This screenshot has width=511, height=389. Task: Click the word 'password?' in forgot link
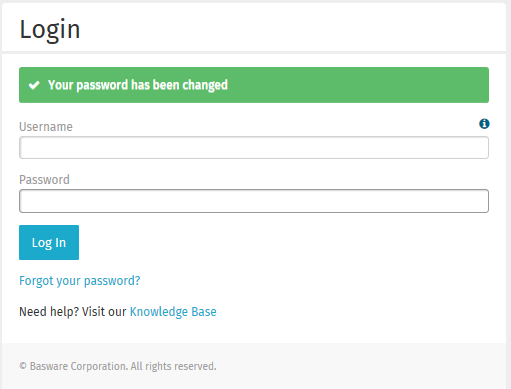(x=112, y=281)
